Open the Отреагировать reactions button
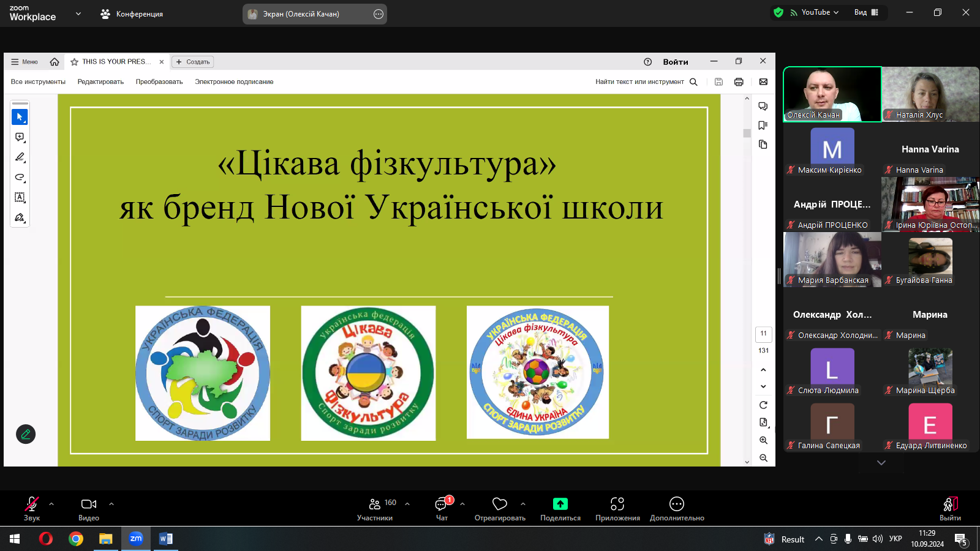The image size is (980, 551). (x=500, y=508)
